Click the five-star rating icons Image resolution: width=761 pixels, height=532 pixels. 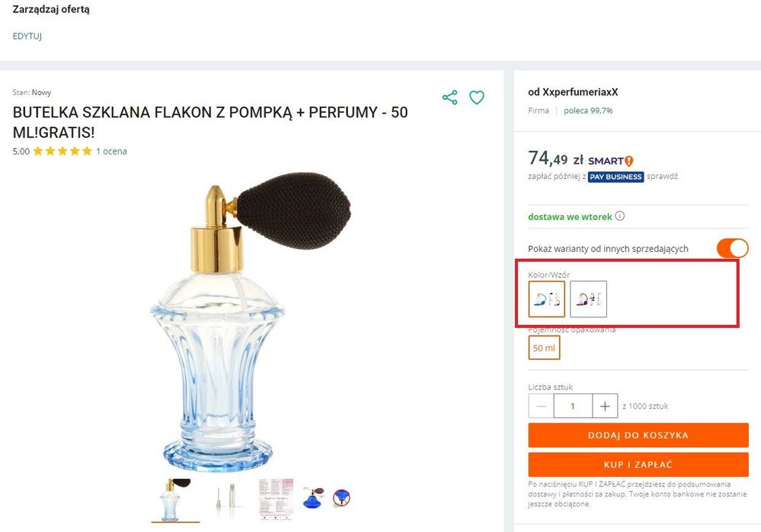click(62, 151)
